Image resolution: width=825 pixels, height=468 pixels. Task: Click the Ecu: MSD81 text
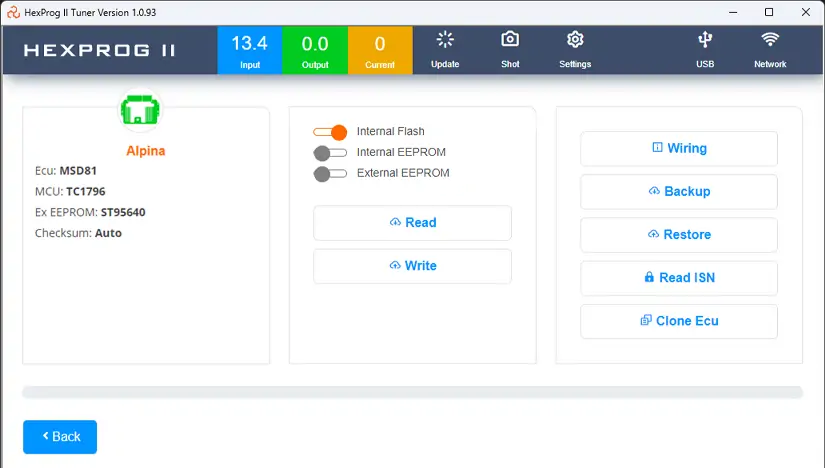tap(66, 171)
